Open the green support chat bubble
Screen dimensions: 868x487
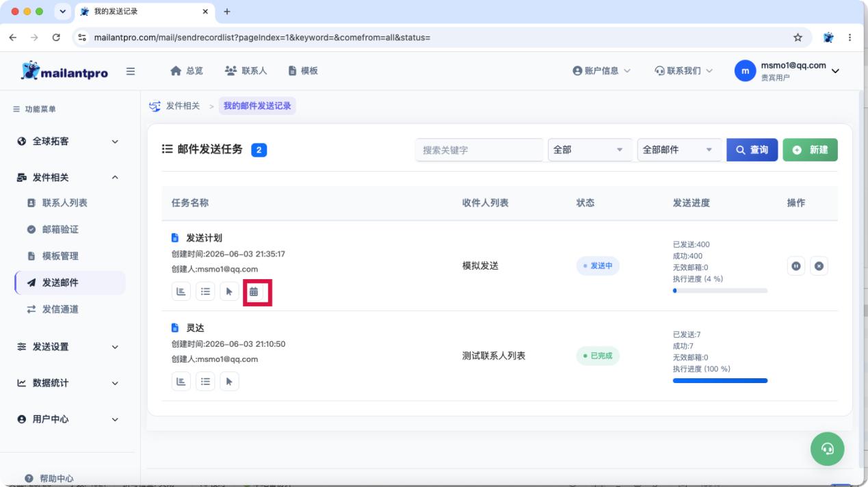[x=828, y=449]
